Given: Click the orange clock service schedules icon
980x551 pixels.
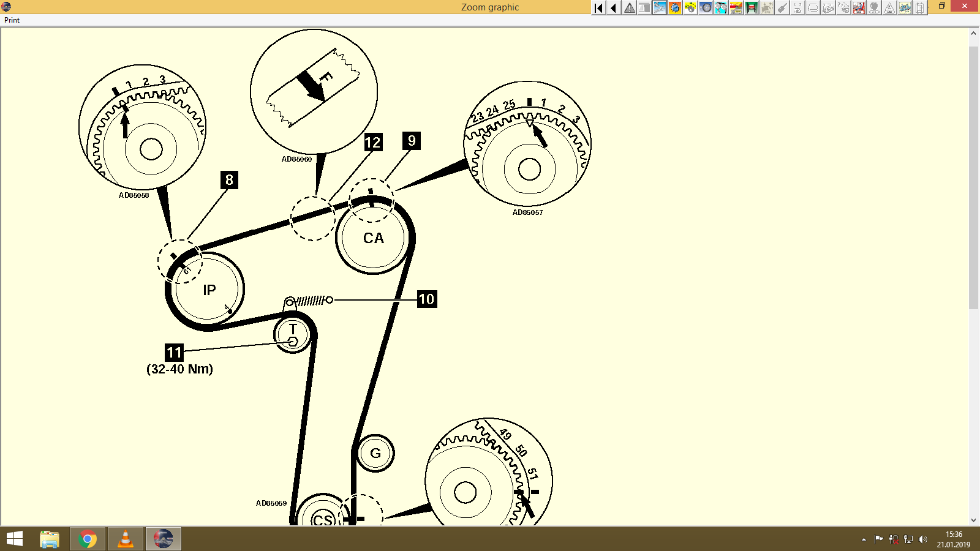Looking at the screenshot, I should 675,8.
